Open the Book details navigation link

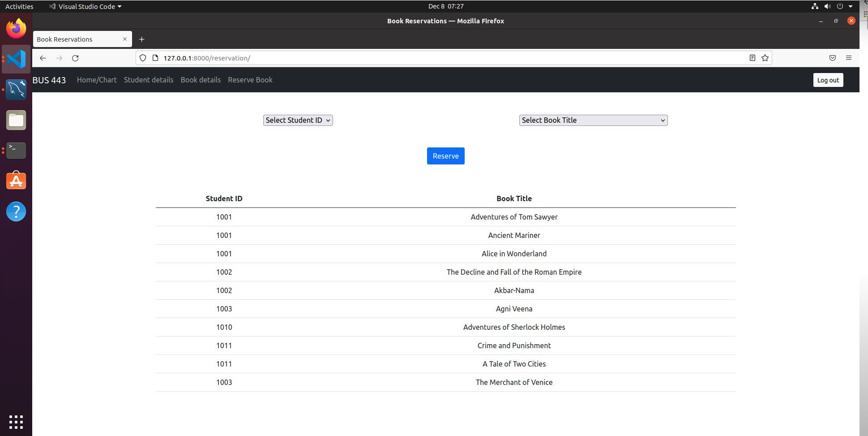(x=201, y=80)
